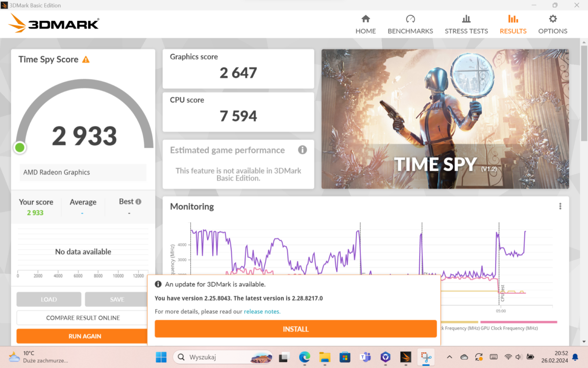Open the notification bell icon
This screenshot has width=588, height=368.
(x=575, y=357)
